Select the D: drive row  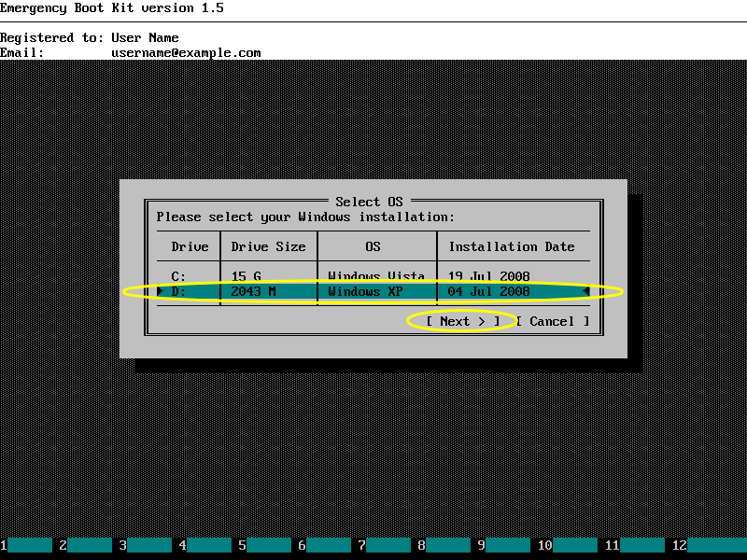(x=373, y=291)
